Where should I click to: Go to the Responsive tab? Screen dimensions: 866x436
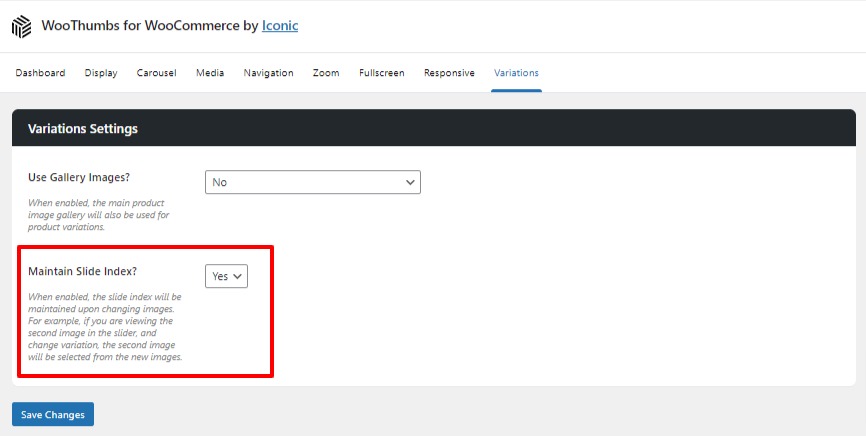(449, 73)
